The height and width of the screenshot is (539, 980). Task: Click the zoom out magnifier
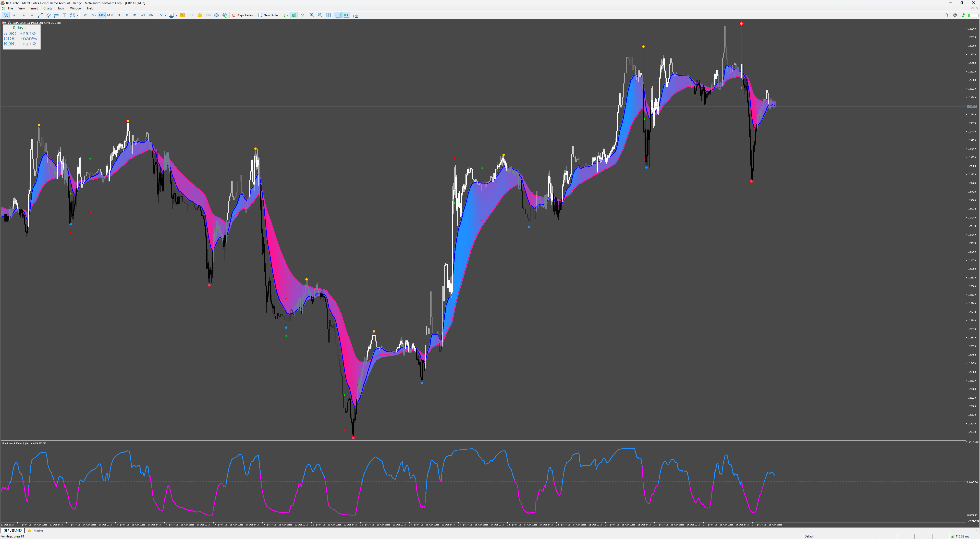(320, 15)
